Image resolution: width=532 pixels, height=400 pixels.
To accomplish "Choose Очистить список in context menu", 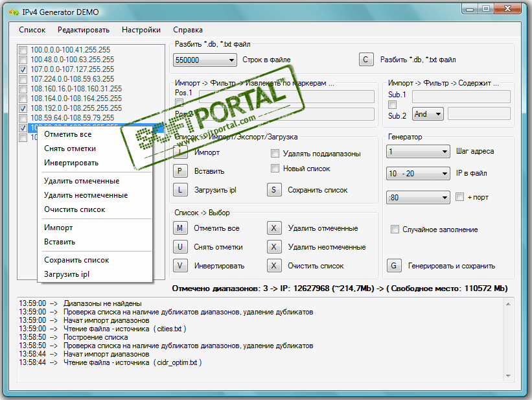I will coord(95,209).
